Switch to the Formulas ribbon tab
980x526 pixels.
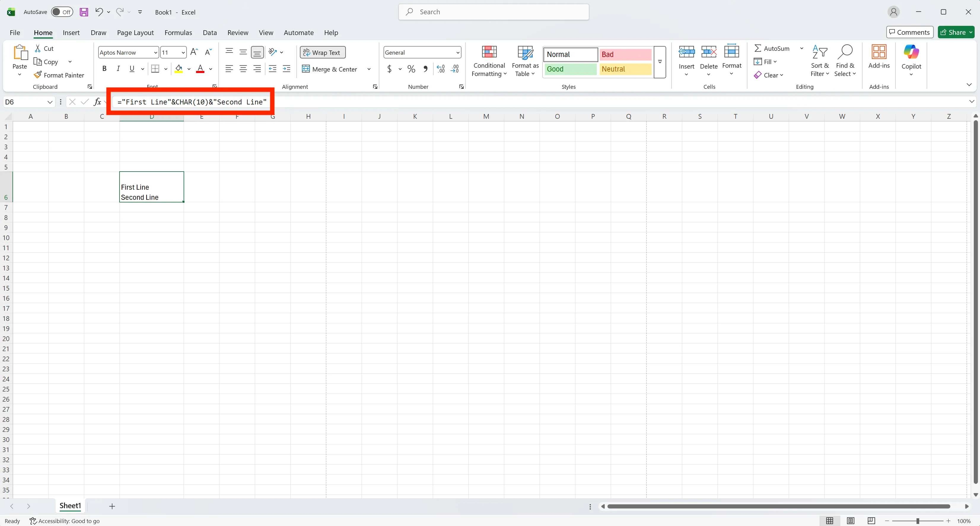178,33
